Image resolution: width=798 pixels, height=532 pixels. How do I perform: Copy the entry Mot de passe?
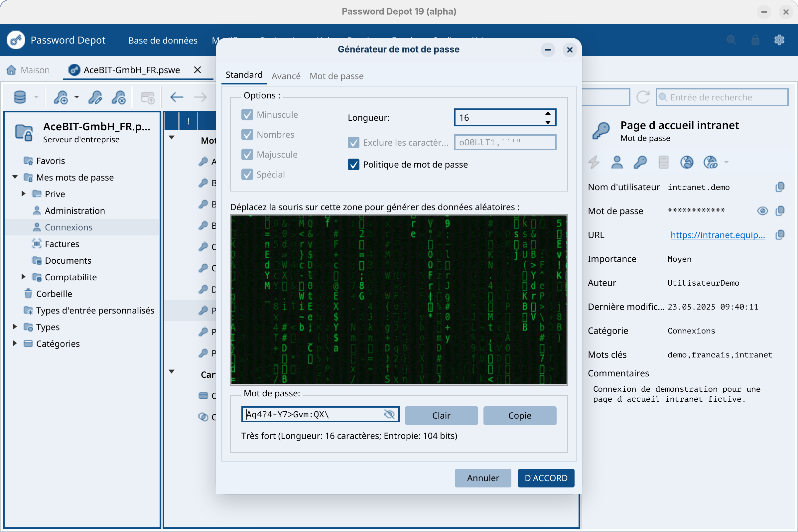pyautogui.click(x=780, y=211)
